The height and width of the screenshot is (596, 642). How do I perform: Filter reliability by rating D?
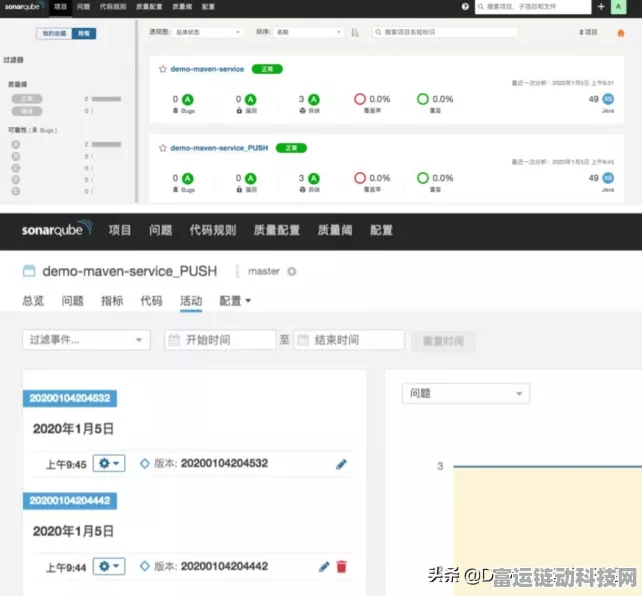(x=16, y=179)
